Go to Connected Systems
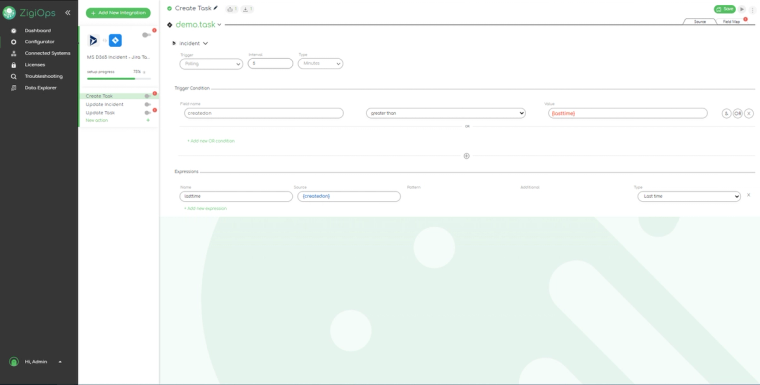This screenshot has width=760, height=385. (x=48, y=53)
